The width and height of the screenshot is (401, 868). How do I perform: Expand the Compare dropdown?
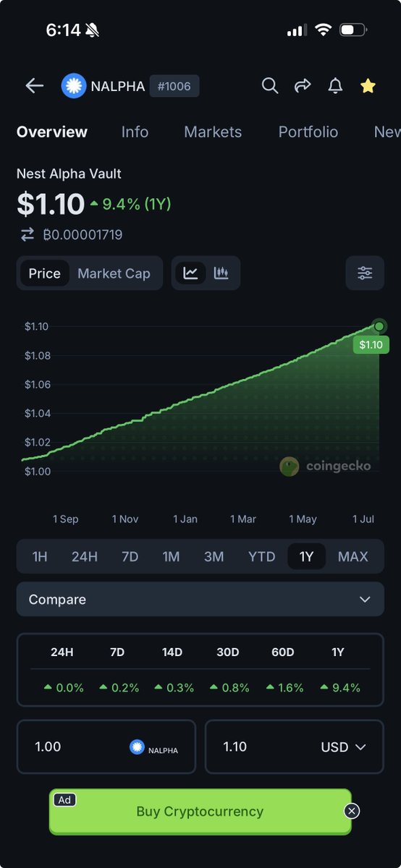[x=200, y=600]
